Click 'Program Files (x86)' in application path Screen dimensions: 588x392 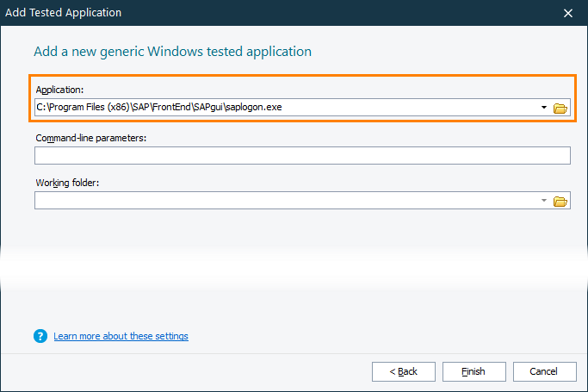click(85, 108)
